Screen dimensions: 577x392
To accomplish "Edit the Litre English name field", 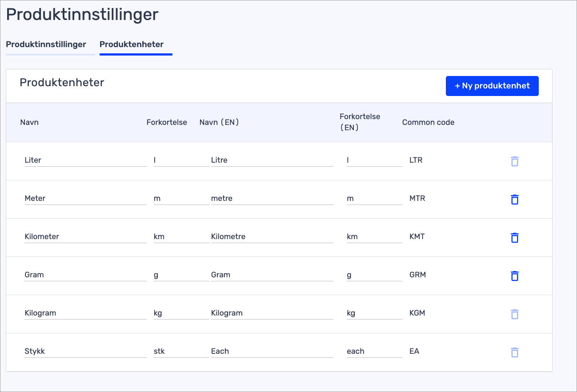I will pos(272,160).
